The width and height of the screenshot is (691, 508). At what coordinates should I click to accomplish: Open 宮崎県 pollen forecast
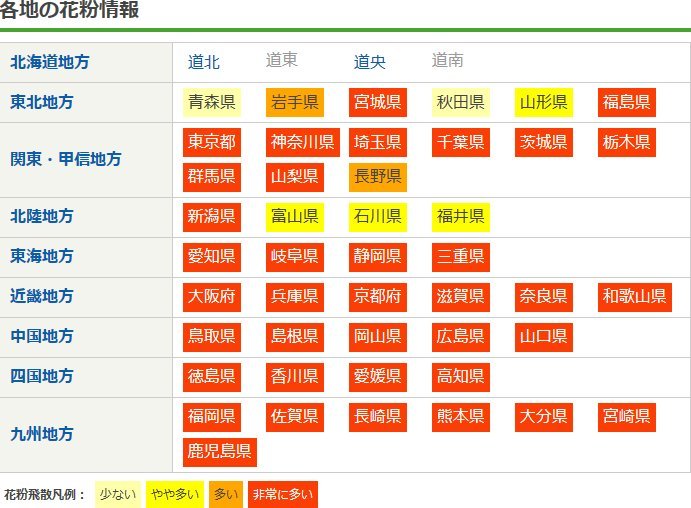click(x=627, y=417)
